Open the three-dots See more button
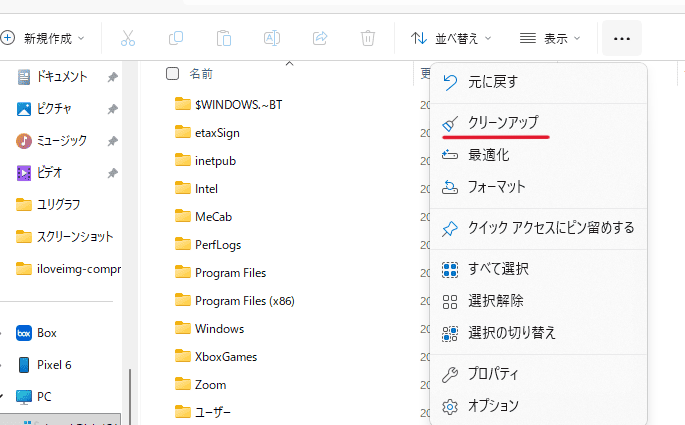The height and width of the screenshot is (425, 685). [x=622, y=38]
